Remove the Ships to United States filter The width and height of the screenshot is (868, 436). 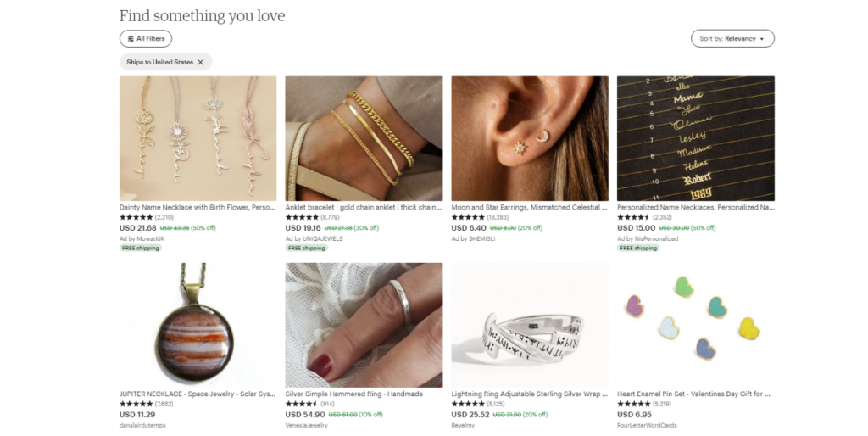(201, 62)
